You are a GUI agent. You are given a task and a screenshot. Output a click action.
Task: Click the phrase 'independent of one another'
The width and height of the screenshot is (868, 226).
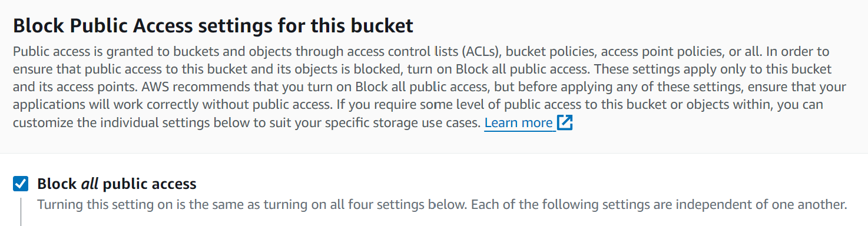coord(760,205)
